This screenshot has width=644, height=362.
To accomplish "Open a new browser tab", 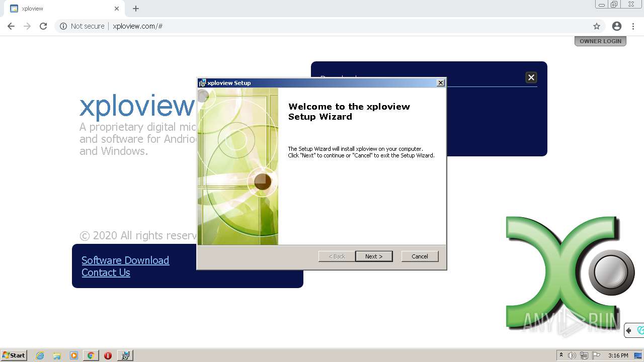I will [136, 9].
